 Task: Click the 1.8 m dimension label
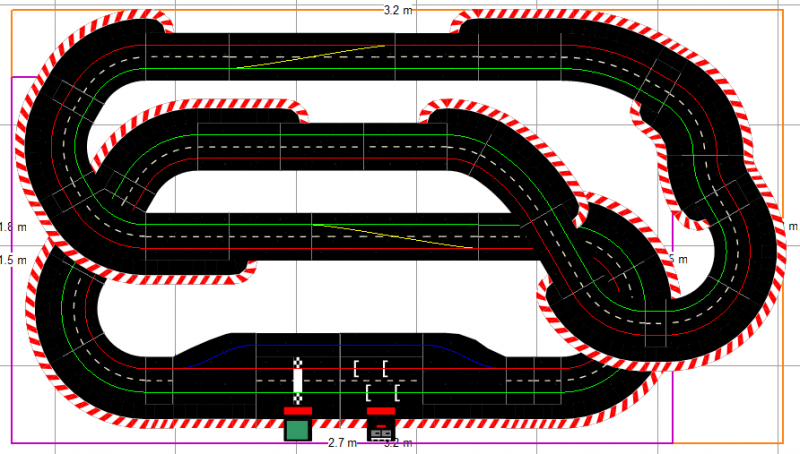6,227
